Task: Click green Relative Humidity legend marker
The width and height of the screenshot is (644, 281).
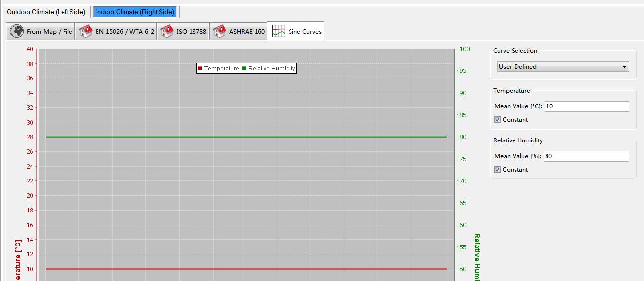Action: coord(244,69)
